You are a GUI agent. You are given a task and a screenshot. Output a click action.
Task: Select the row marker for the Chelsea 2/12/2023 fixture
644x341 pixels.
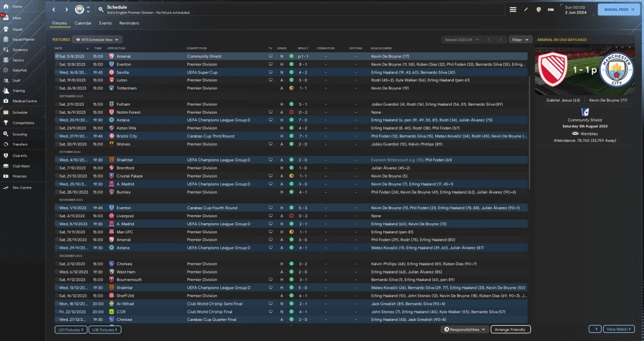(57, 264)
